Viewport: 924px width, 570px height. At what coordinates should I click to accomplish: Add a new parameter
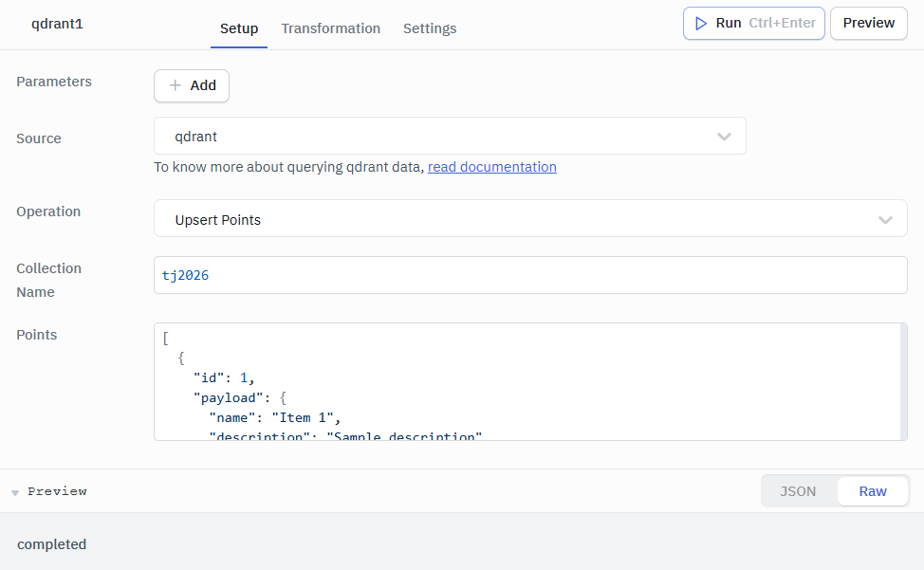pos(192,86)
